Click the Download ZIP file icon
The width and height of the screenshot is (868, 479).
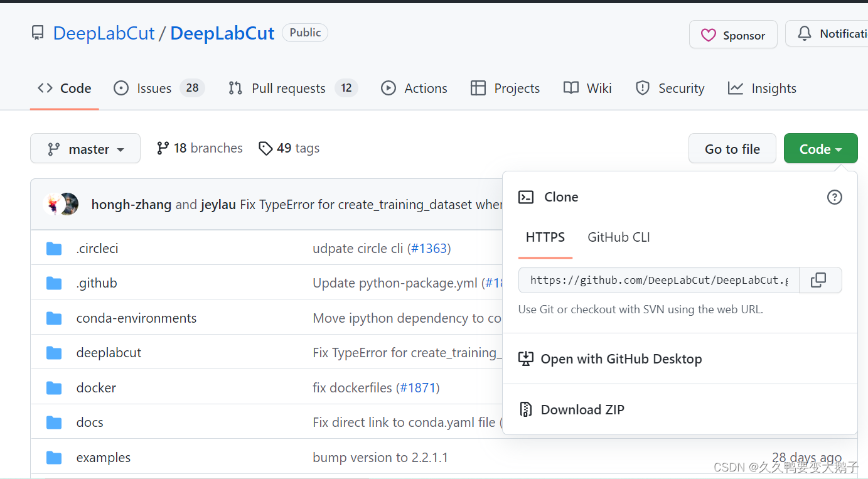(x=525, y=410)
